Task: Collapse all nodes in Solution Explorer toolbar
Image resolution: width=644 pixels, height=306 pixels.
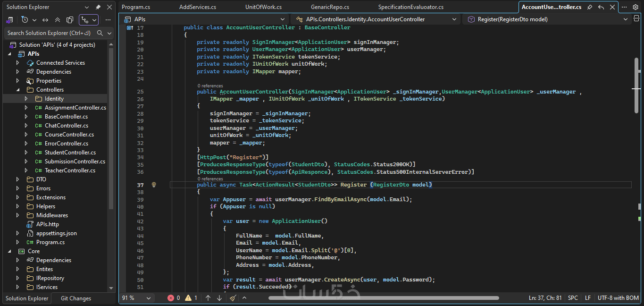Action: coord(58,20)
